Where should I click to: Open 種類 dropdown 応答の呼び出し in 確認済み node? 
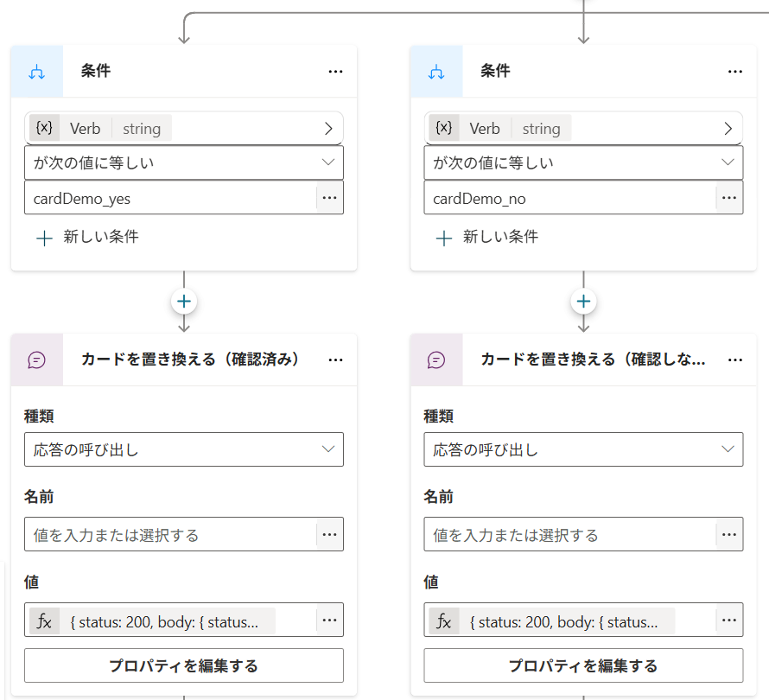184,449
